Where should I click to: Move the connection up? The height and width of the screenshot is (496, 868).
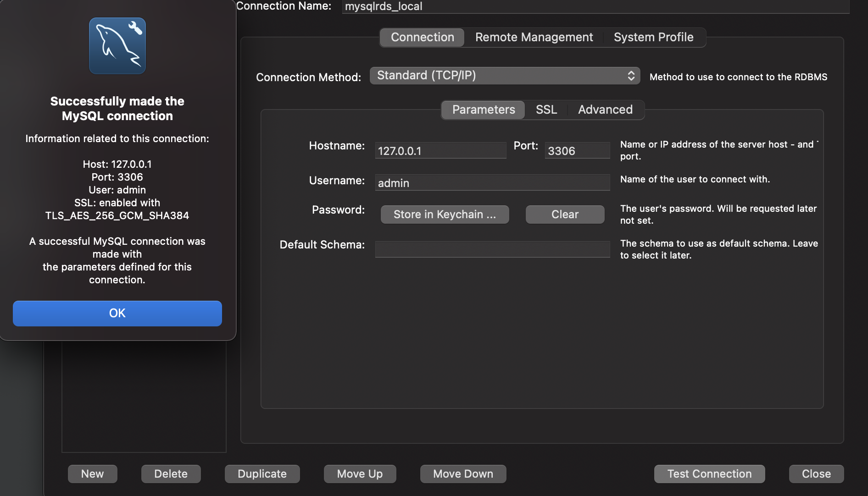pos(360,474)
